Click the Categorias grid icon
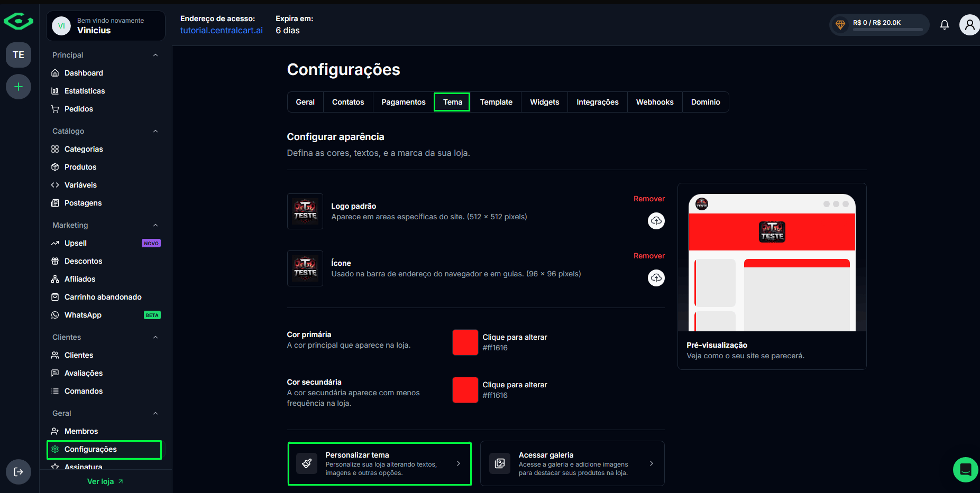This screenshot has width=980, height=493. pos(55,149)
